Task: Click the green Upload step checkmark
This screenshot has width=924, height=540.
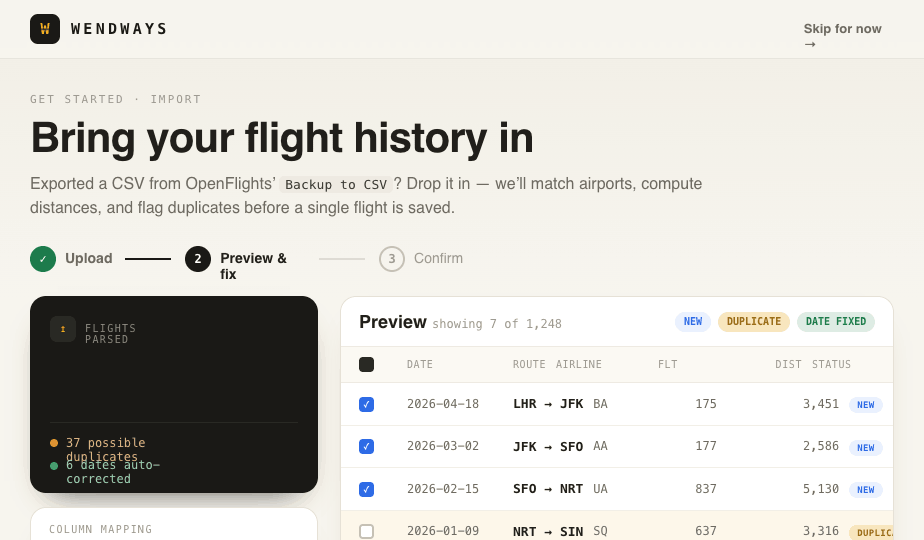Action: 43,259
